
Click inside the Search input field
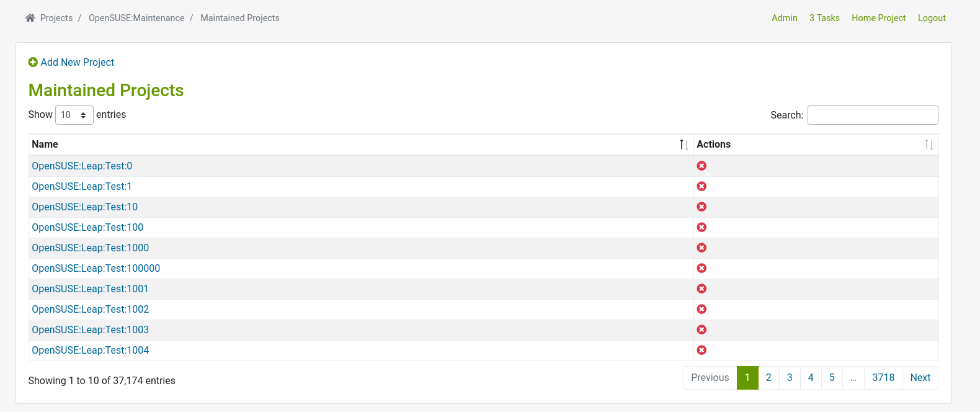[x=872, y=115]
